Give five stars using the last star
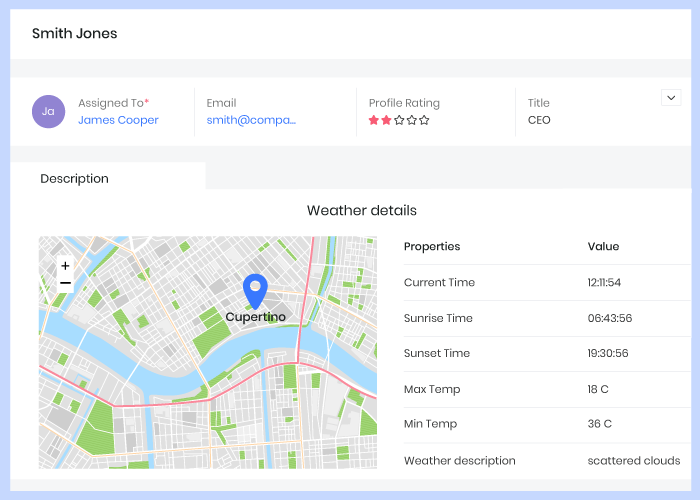The image size is (700, 500). [424, 120]
